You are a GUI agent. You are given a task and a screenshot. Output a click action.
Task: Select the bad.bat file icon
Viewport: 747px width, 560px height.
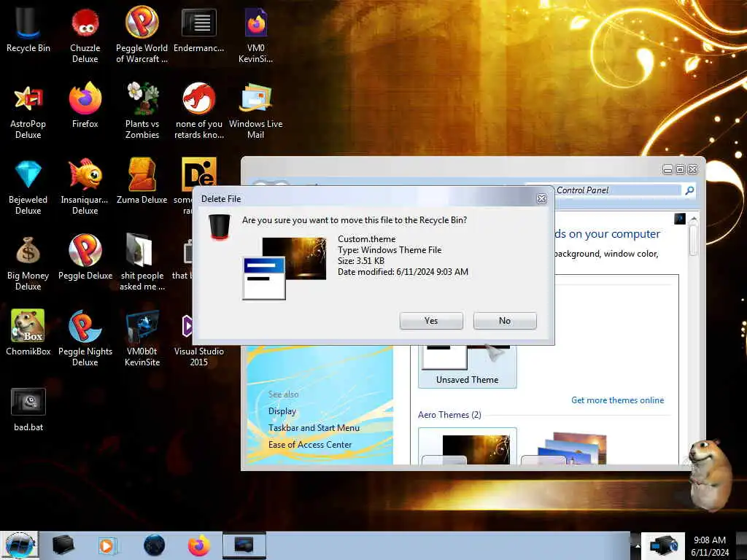click(x=28, y=409)
